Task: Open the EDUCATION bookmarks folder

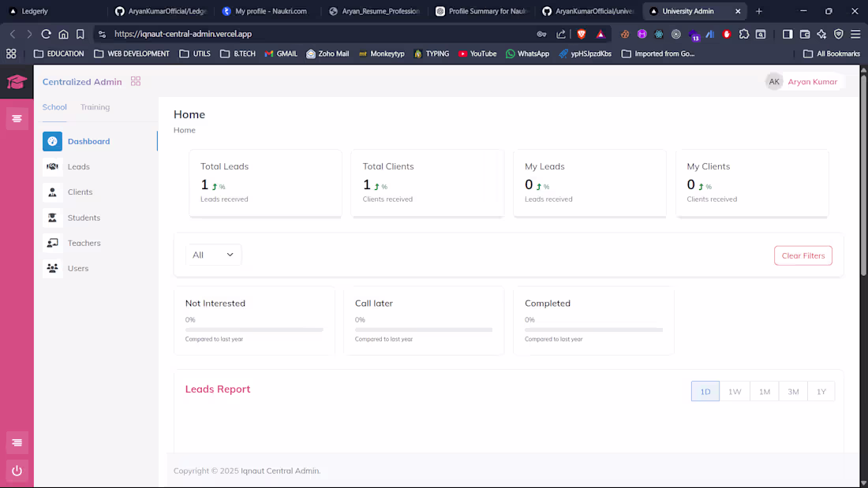Action: point(58,54)
